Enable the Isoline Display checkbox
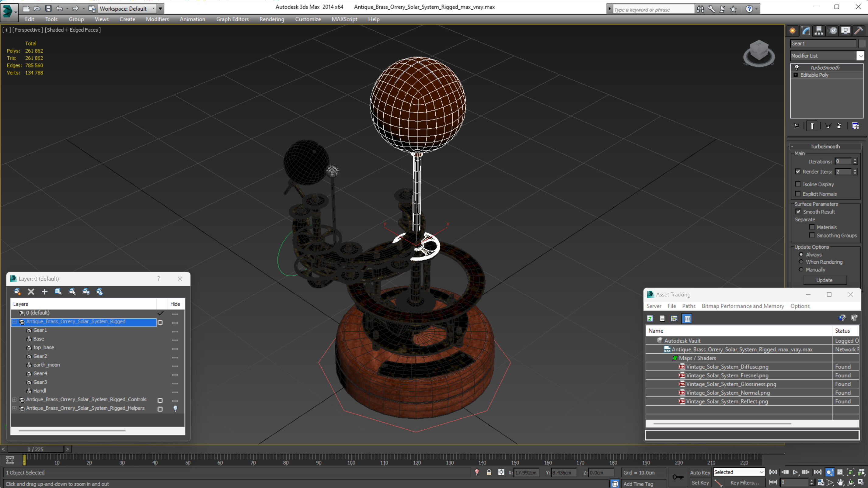The width and height of the screenshot is (868, 488). (x=798, y=184)
